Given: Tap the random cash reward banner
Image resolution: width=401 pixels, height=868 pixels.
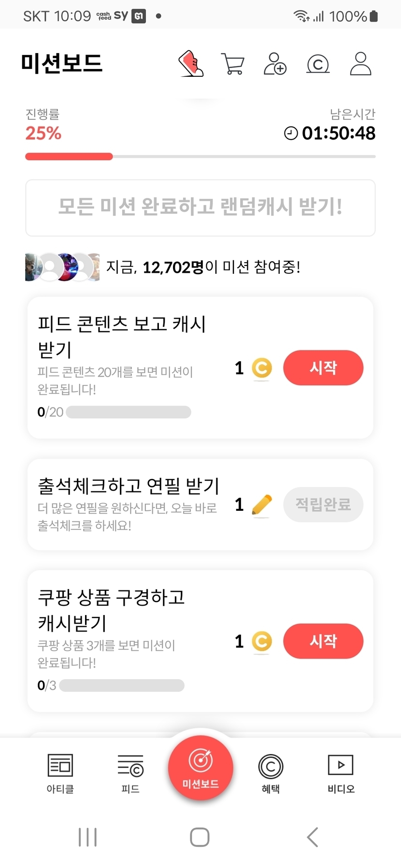Looking at the screenshot, I should point(200,208).
